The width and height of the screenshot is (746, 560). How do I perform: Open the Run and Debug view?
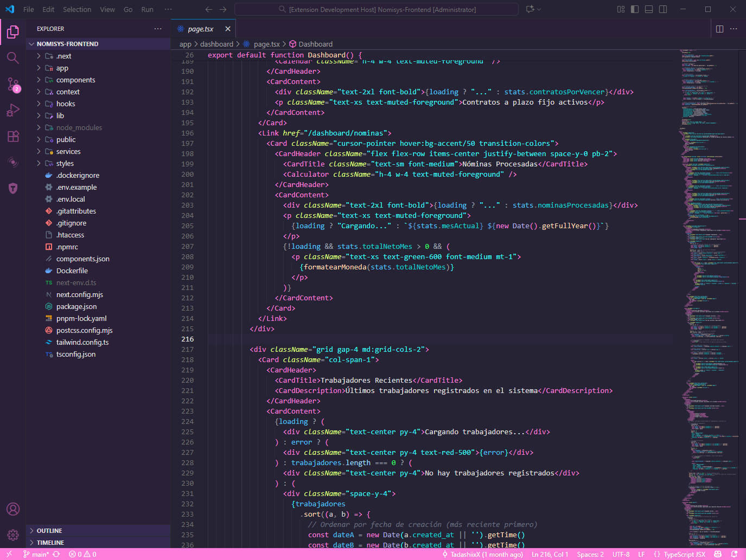coord(13,110)
